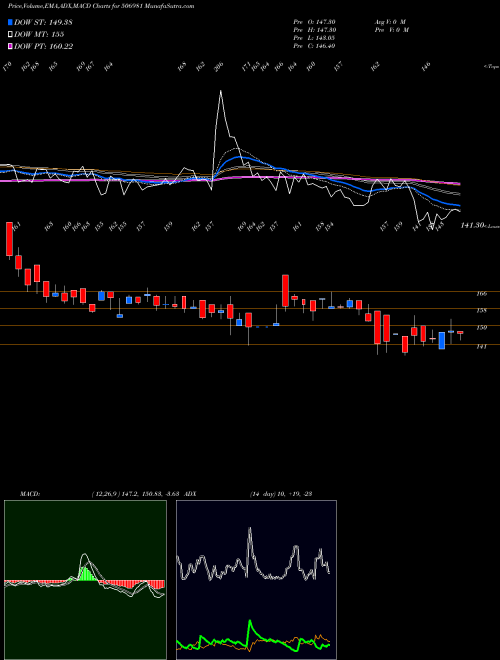Click the large red candle at the far left
The width and height of the screenshot is (500, 660).
9,239
